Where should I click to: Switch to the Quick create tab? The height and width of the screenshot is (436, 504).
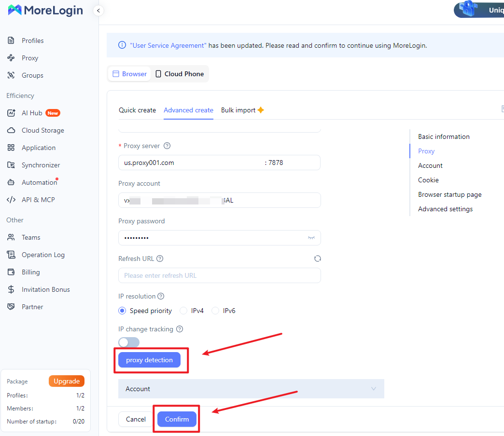(137, 110)
